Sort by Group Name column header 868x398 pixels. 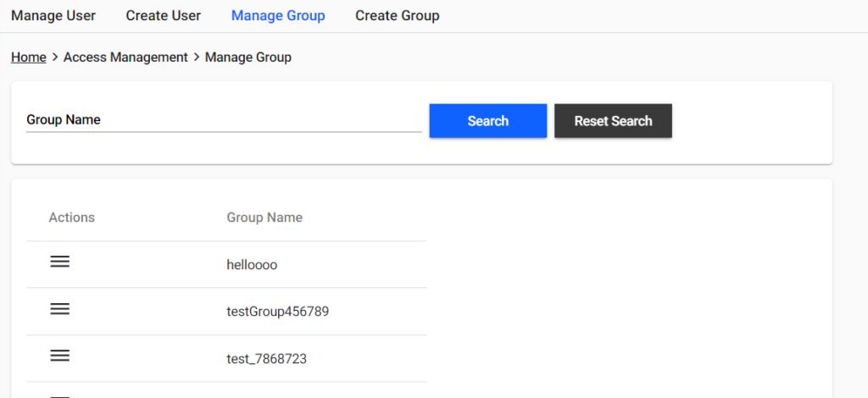[264, 218]
